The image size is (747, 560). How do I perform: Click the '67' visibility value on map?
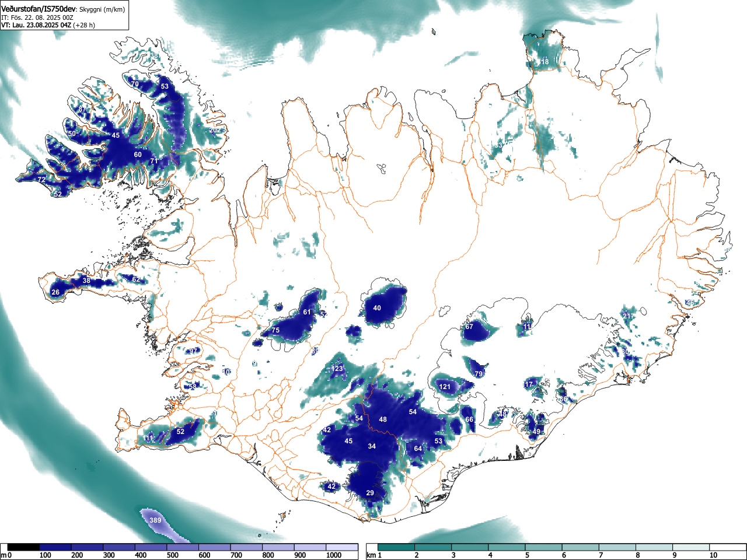(x=469, y=327)
